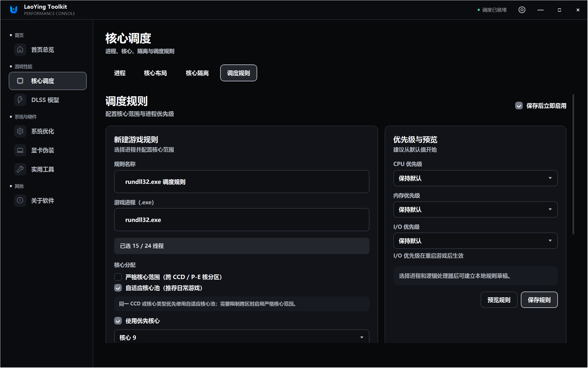Go to DLSS 模型 page

[48, 100]
